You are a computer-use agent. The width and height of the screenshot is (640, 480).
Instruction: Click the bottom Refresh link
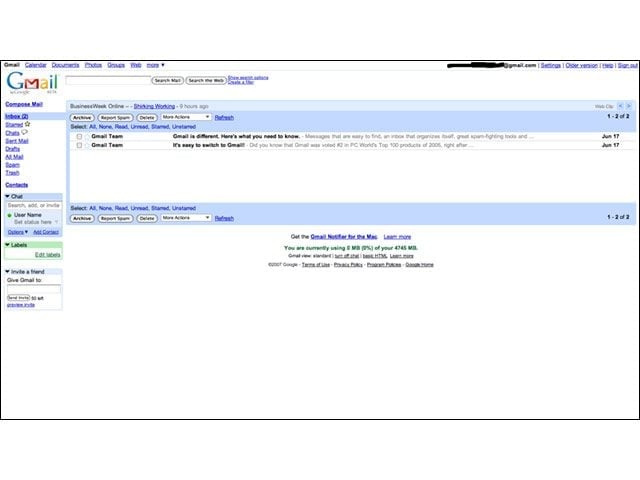coord(224,218)
